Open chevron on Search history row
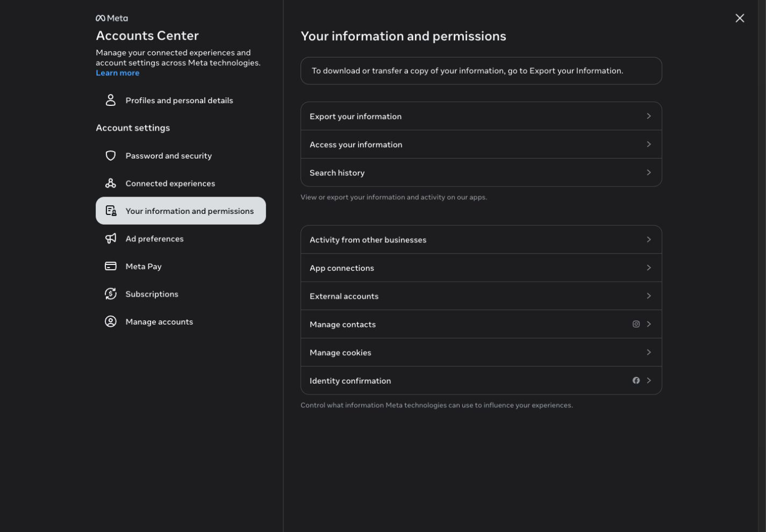The image size is (766, 532). (649, 172)
